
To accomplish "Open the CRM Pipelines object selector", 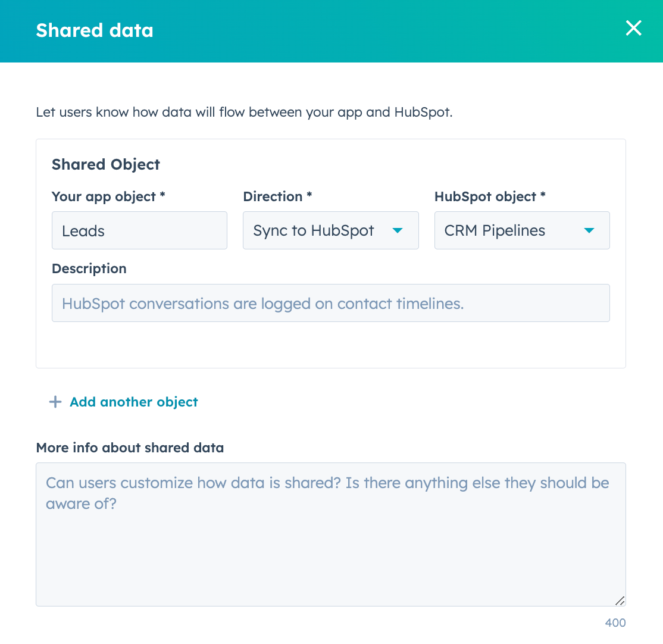I will 521,230.
